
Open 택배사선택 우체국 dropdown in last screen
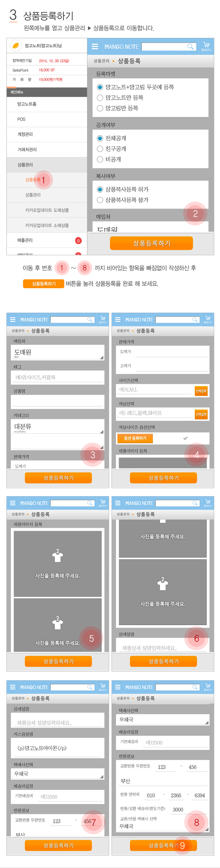pos(163,719)
